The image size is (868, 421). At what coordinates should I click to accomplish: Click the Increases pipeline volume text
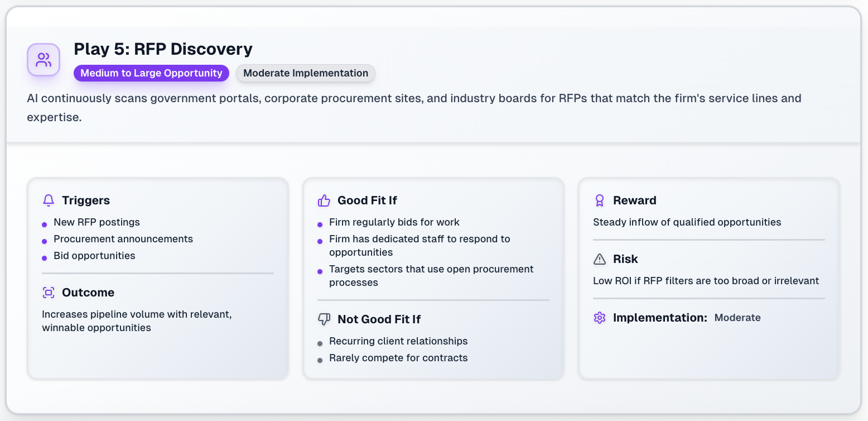tap(137, 321)
